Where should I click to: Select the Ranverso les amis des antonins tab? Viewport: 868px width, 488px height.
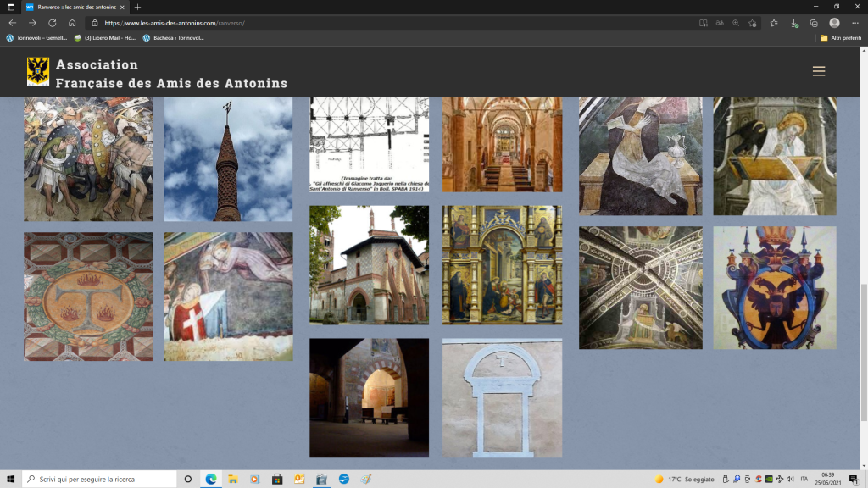click(x=75, y=7)
